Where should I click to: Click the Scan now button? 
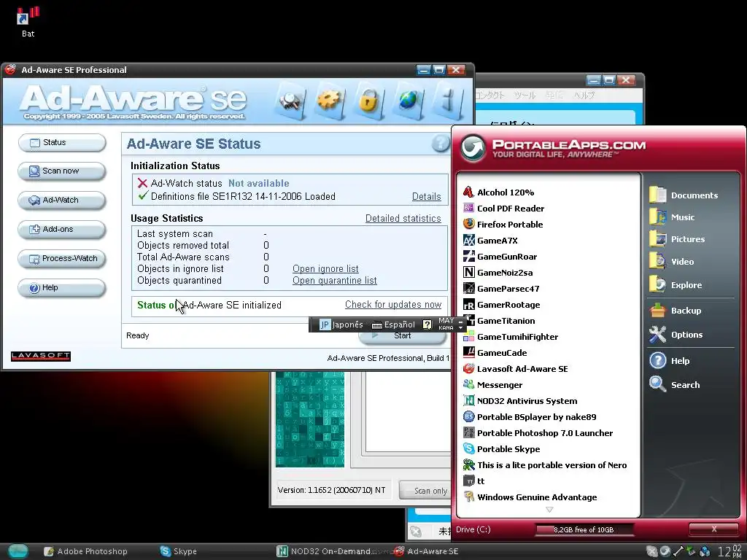tap(62, 171)
